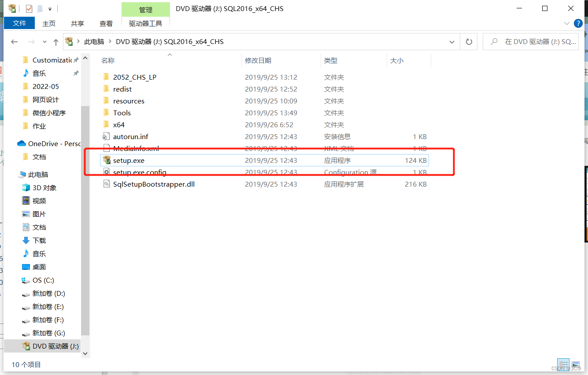Open the 驱动器工具 ribbon tab
Viewport: 588px width, 375px height.
145,23
